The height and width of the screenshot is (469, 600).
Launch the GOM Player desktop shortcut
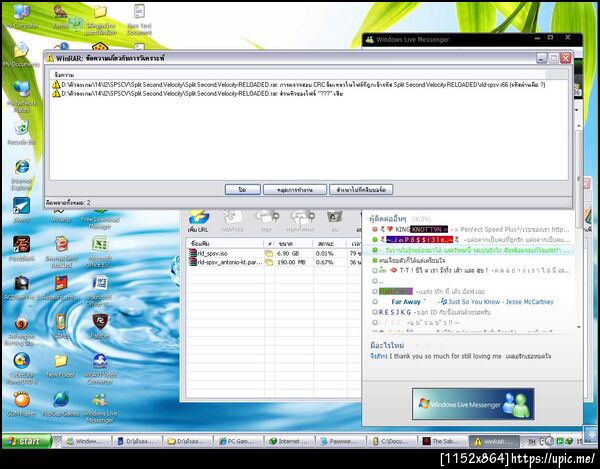[21, 404]
